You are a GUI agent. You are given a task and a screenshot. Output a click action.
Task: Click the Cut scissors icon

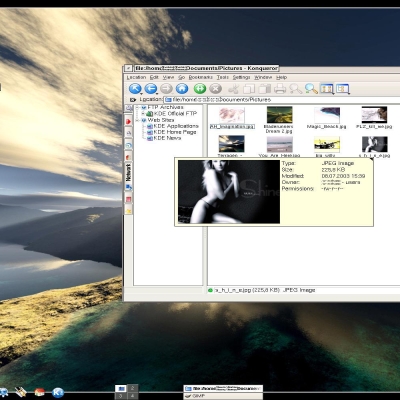click(x=234, y=89)
